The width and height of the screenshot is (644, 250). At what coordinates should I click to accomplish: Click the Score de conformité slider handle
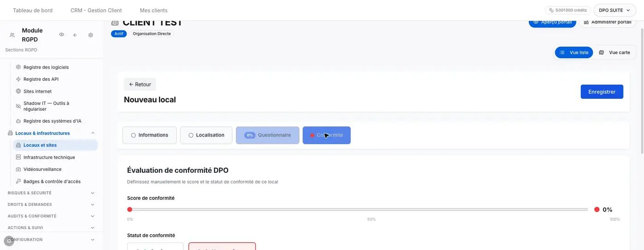coord(130,210)
